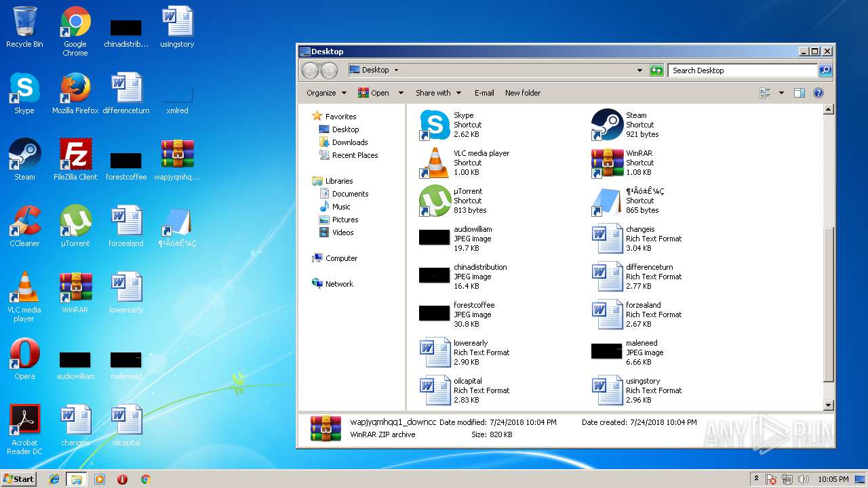Select the differenceturn document on the desktop

[126, 94]
